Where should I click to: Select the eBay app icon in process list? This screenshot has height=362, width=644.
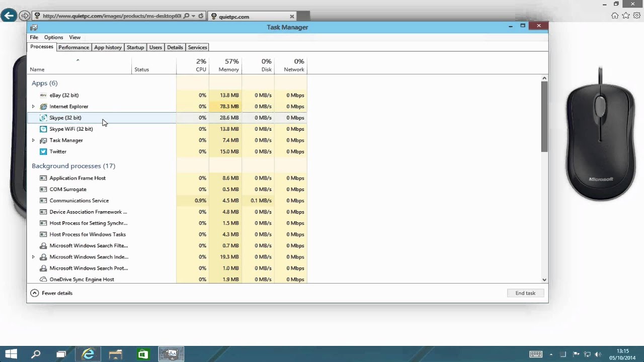point(43,95)
